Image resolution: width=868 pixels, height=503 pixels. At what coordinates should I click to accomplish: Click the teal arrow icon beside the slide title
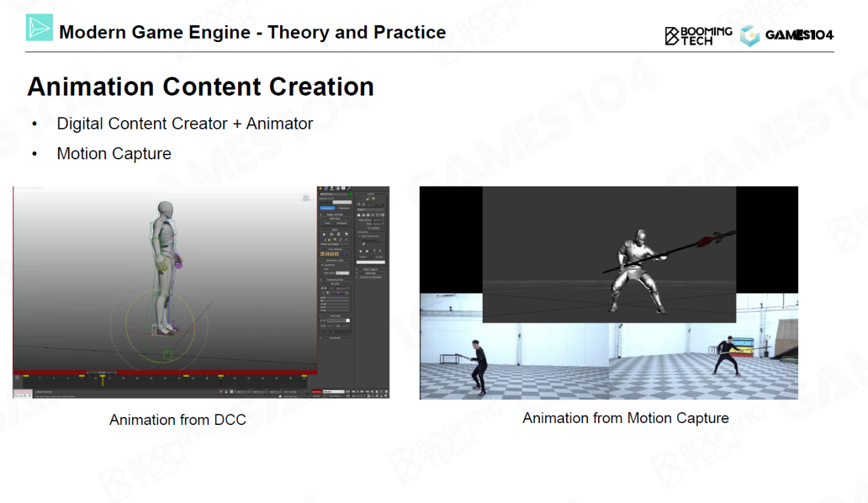[x=39, y=28]
